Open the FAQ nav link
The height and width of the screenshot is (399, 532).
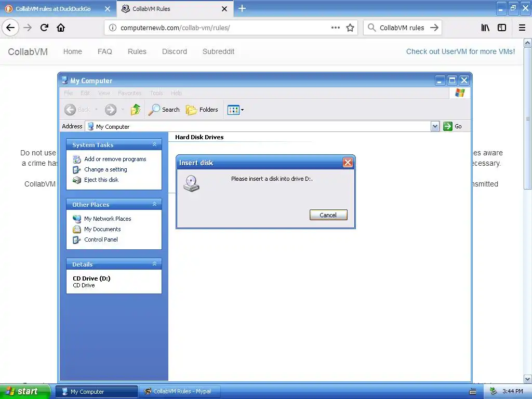(105, 51)
